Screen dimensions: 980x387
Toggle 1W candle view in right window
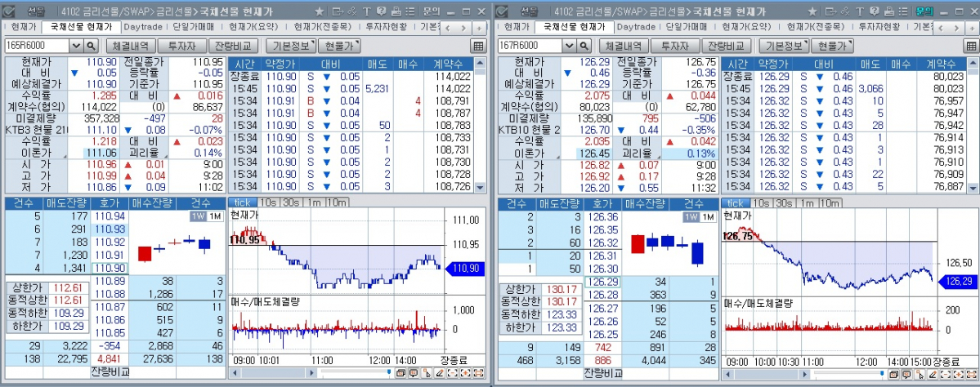coord(691,216)
